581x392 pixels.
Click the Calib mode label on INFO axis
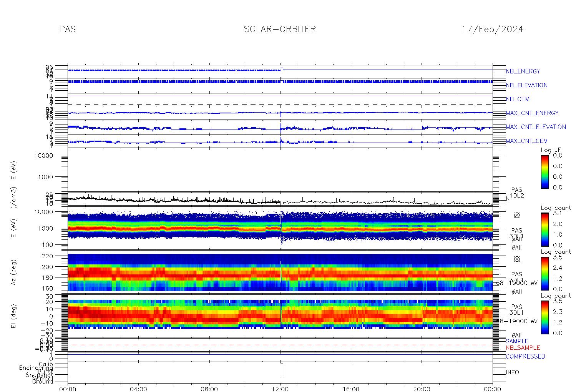click(x=46, y=364)
